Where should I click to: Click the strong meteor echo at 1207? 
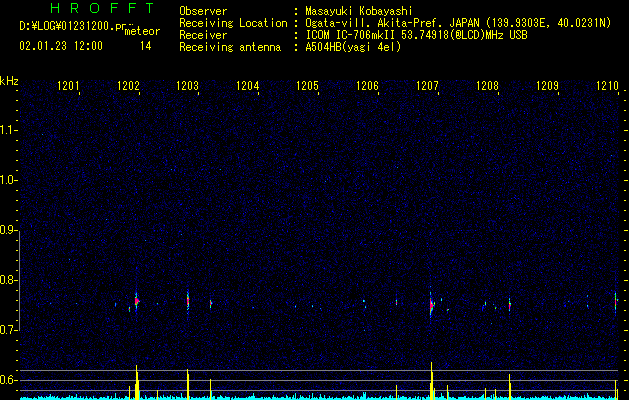coord(431,306)
